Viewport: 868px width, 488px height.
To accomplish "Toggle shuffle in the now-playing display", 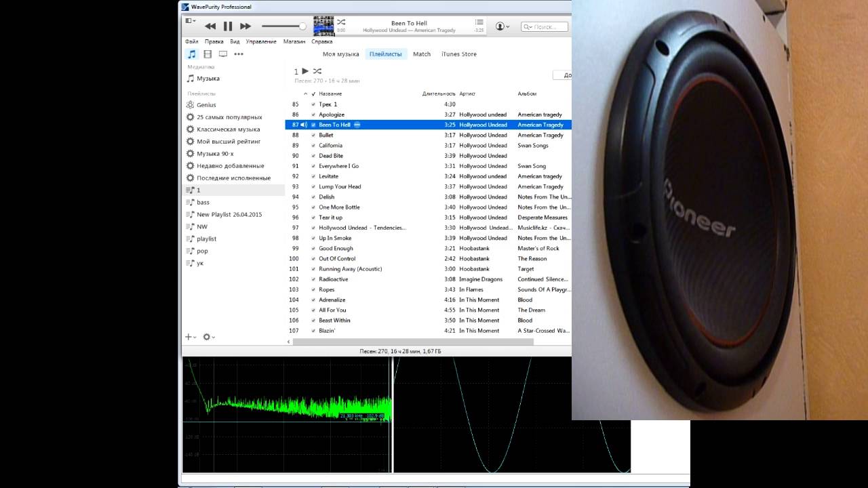I will (341, 22).
